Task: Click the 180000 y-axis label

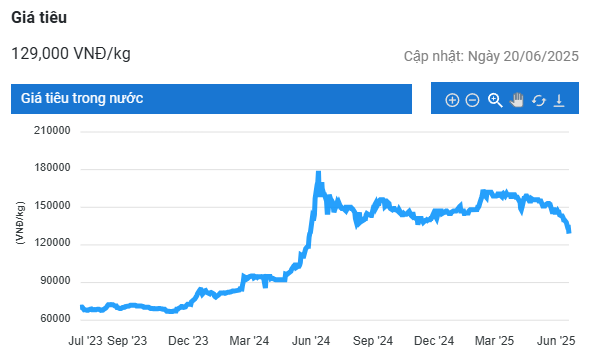Action: (52, 167)
